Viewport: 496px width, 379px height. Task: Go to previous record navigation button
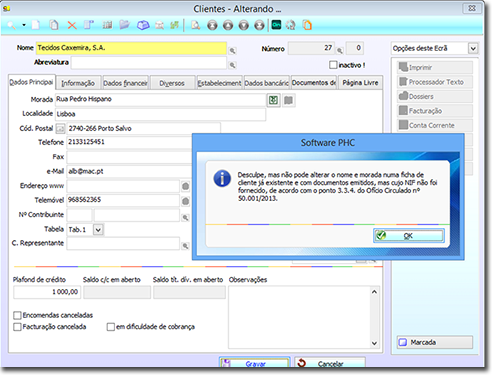[x=228, y=25]
